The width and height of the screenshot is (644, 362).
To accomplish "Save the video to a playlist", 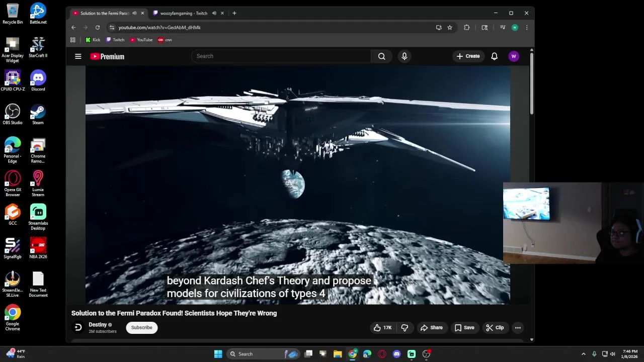I will (464, 328).
